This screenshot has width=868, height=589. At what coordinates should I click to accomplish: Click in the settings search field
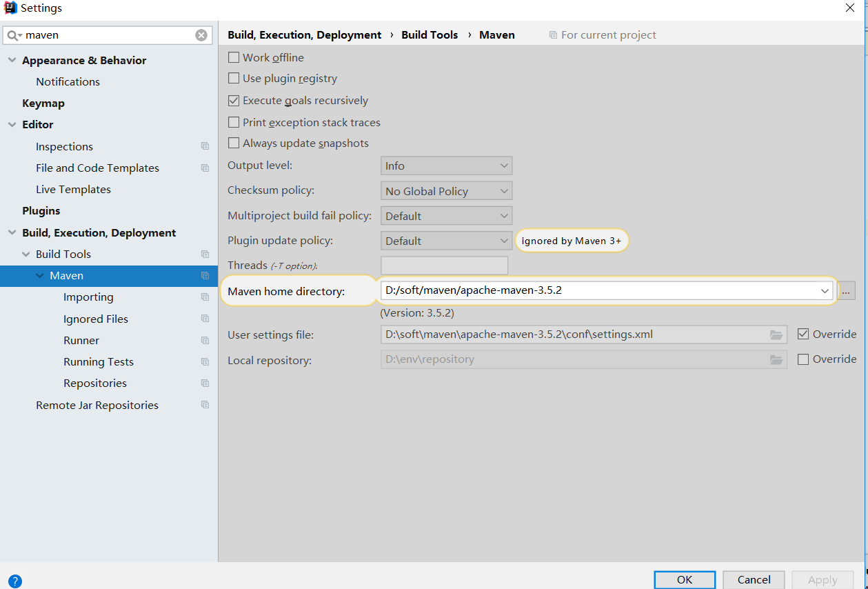(107, 35)
